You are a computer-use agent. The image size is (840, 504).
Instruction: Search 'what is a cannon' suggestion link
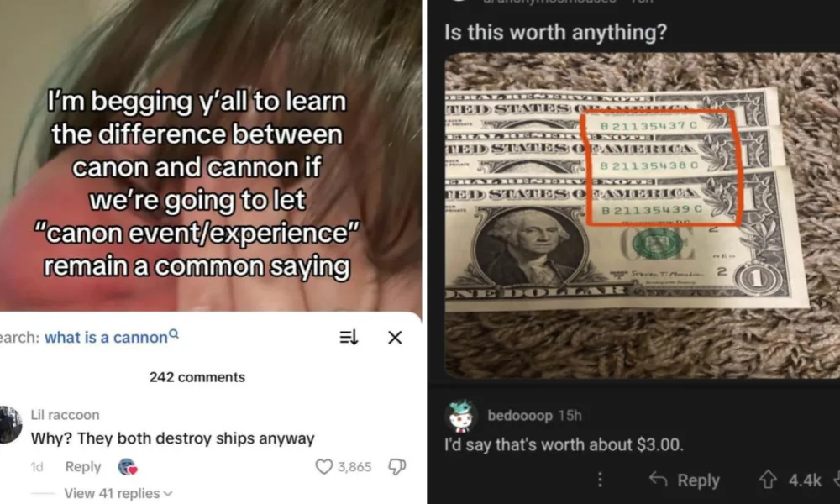coord(106,338)
